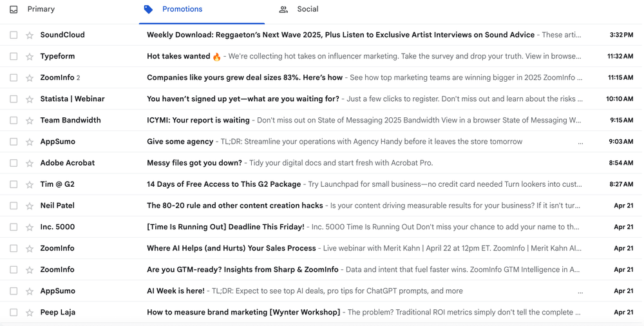Image resolution: width=644 pixels, height=326 pixels.
Task: Tick the ZoomInfo deal sizes email checkbox
Action: pos(14,78)
